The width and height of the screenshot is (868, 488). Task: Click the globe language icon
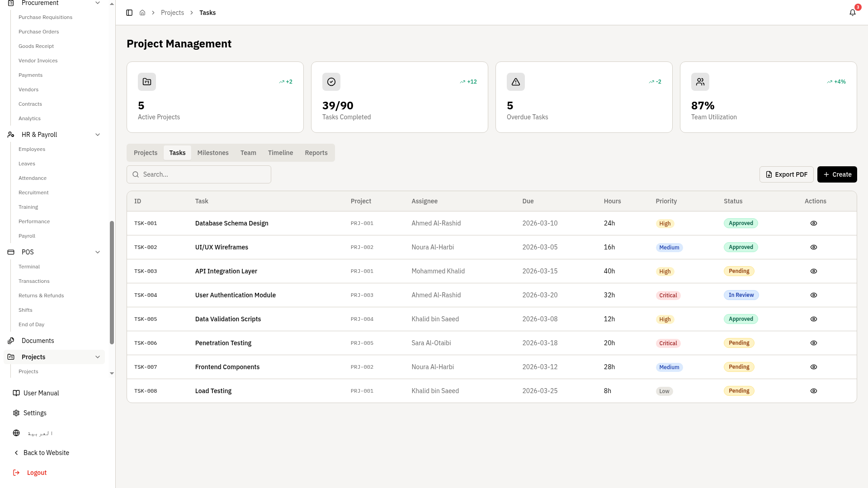(16, 433)
